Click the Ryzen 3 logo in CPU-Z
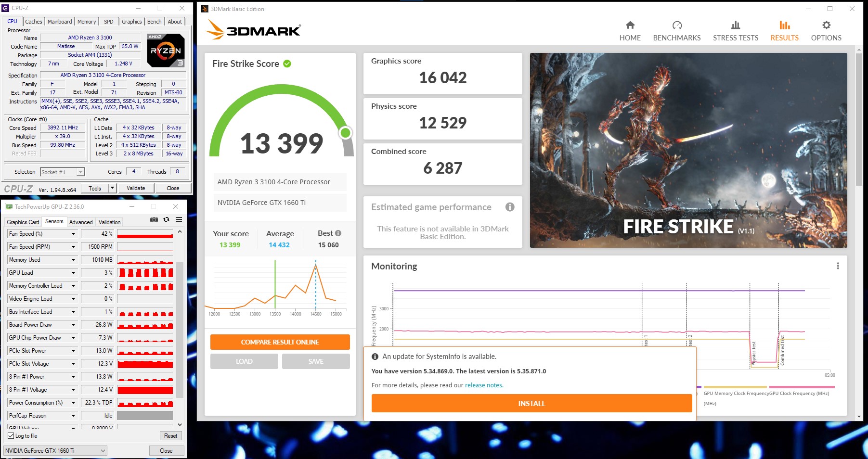The width and height of the screenshot is (868, 459). 166,50
